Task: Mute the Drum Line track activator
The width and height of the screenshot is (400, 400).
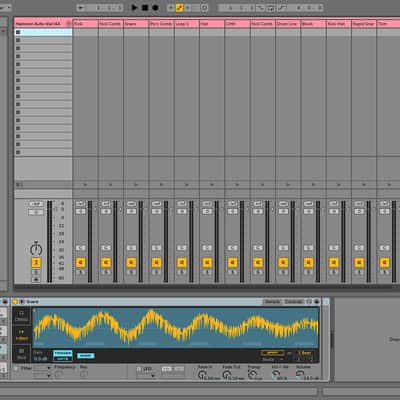Action: (x=283, y=263)
